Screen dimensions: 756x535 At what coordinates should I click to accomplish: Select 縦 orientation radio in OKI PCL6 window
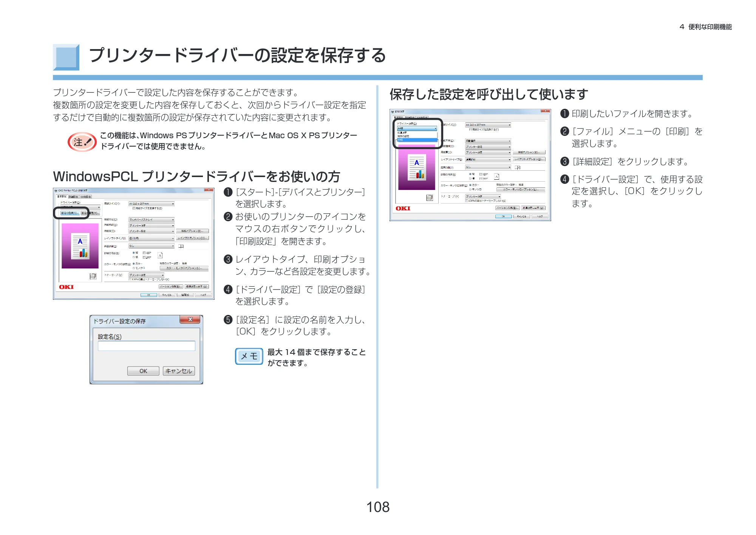pyautogui.click(x=134, y=253)
